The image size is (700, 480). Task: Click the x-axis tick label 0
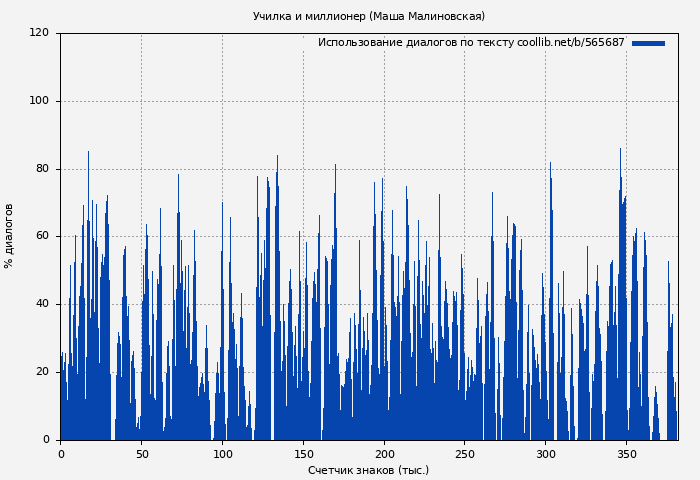coord(61,454)
